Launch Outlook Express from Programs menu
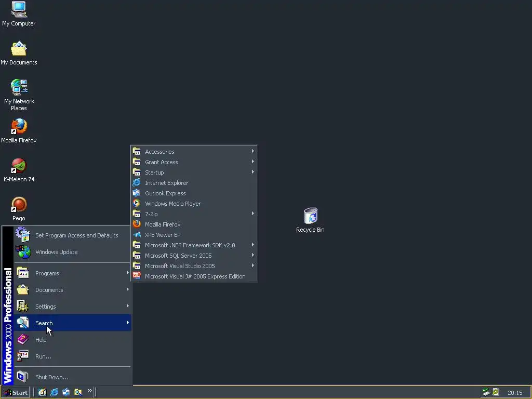Screen dimensions: 532x399 pyautogui.click(x=194, y=193)
